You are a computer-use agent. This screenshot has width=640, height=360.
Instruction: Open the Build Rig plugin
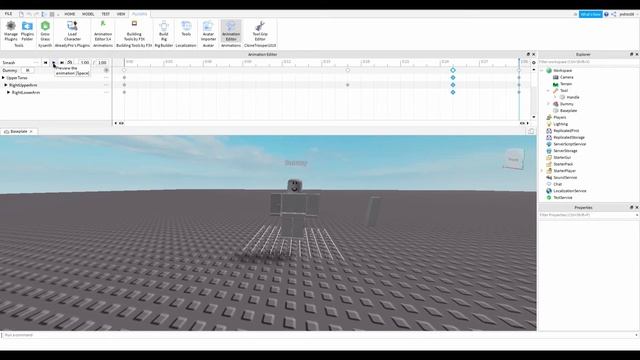164,31
